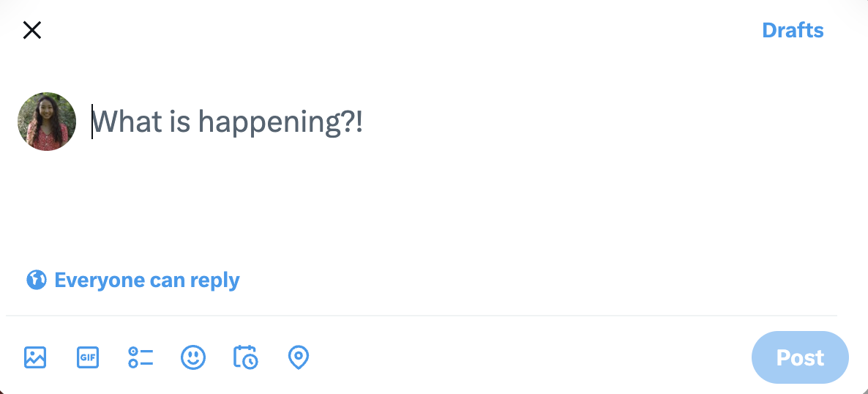Open the Drafts list
868x394 pixels.
793,30
